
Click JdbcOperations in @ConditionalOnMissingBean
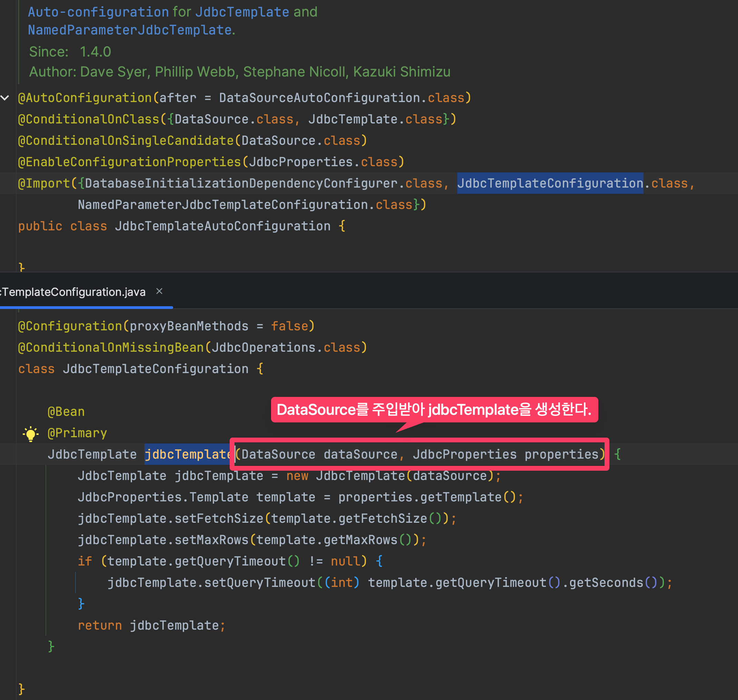pyautogui.click(x=263, y=347)
